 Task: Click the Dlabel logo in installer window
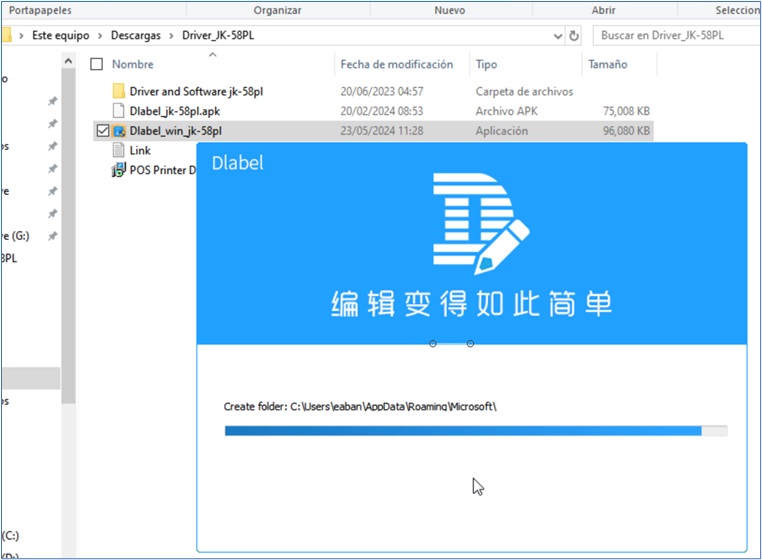481,223
